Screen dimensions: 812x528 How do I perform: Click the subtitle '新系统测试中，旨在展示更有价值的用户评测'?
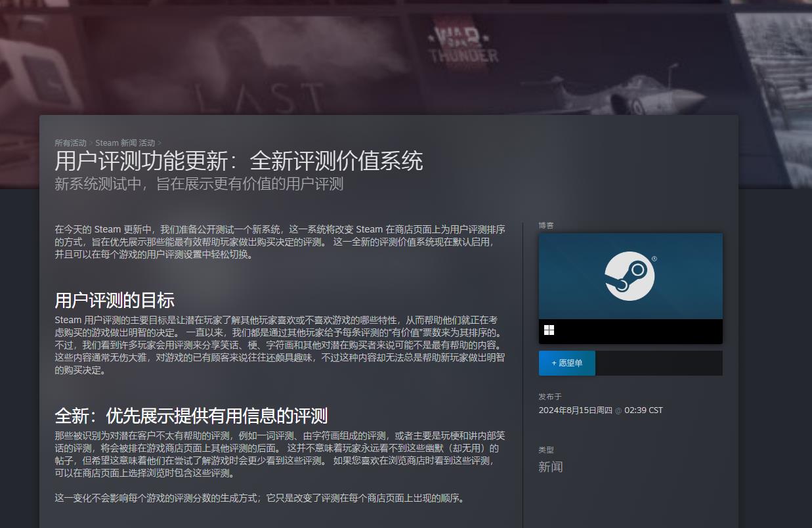199,184
